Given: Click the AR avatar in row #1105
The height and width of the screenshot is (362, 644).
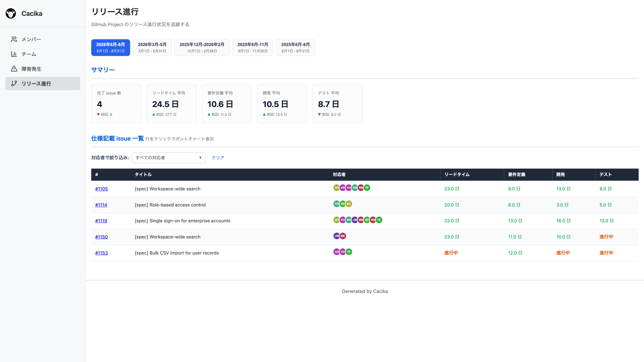Looking at the screenshot, I should coord(337,188).
